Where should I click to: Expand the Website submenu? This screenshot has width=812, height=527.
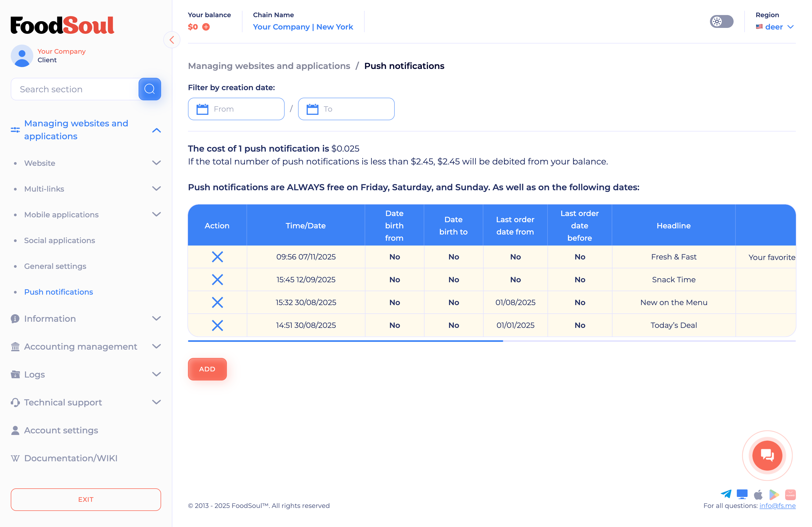tap(156, 163)
